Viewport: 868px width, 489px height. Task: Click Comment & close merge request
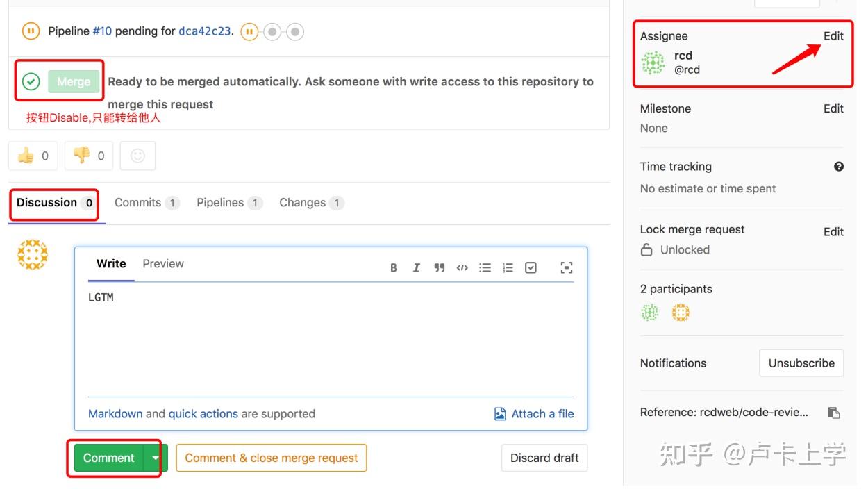click(271, 458)
